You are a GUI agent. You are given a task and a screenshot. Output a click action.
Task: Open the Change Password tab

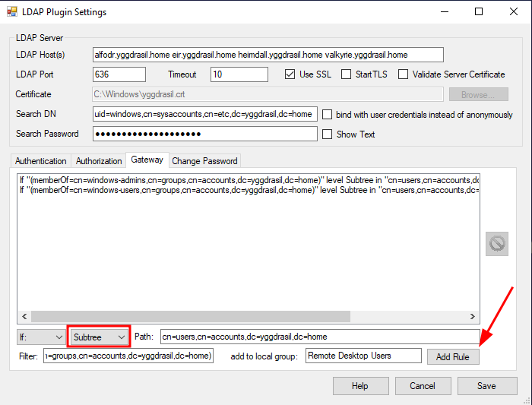coord(204,161)
